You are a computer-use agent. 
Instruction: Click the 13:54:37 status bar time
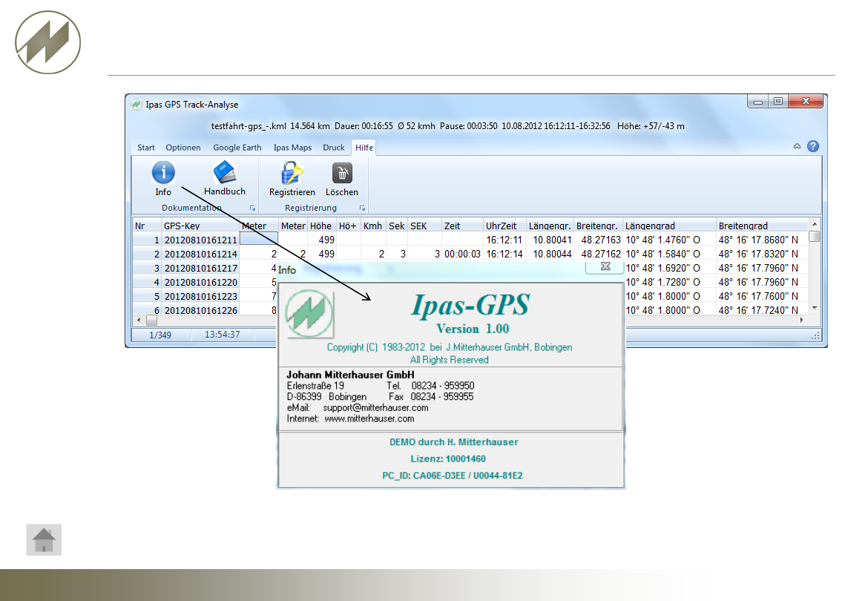(222, 334)
